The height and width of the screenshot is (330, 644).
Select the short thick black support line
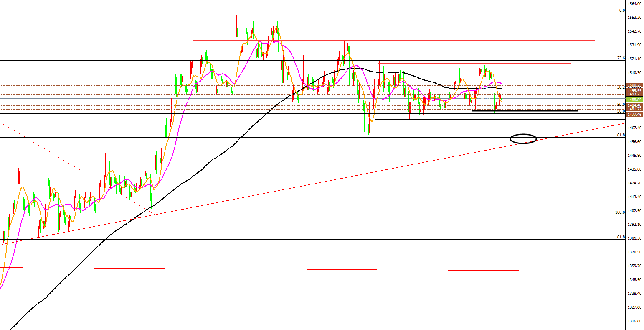(524, 111)
